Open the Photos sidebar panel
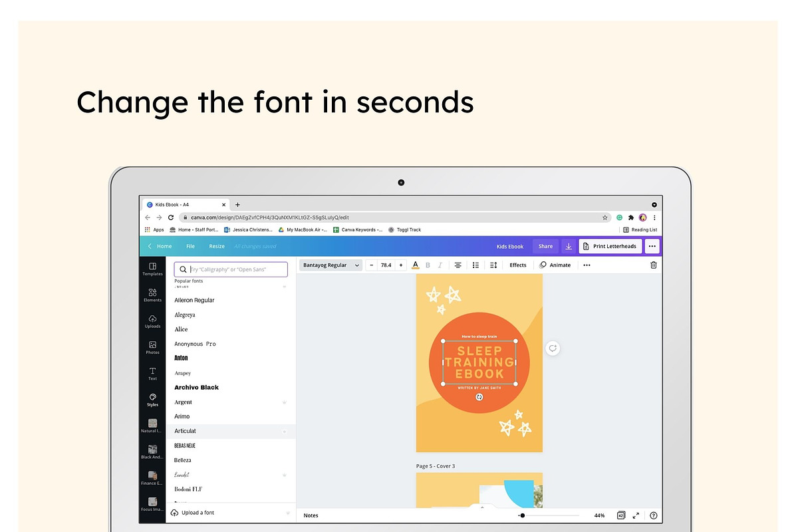Image resolution: width=798 pixels, height=532 pixels. pos(152,347)
